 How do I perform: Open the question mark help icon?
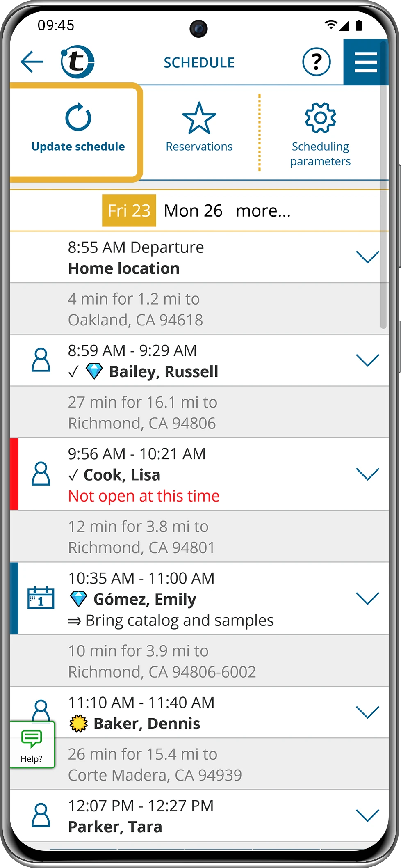point(316,62)
